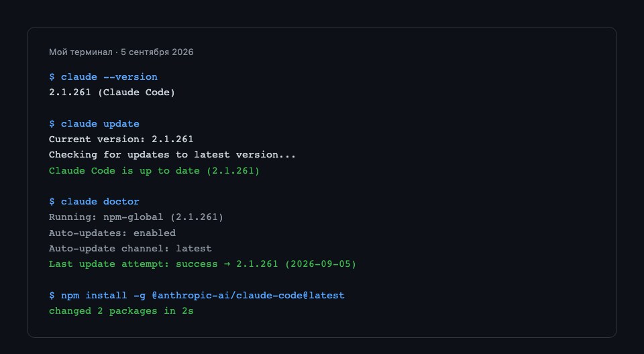Select the '$ claude doctor' command line

click(x=94, y=202)
